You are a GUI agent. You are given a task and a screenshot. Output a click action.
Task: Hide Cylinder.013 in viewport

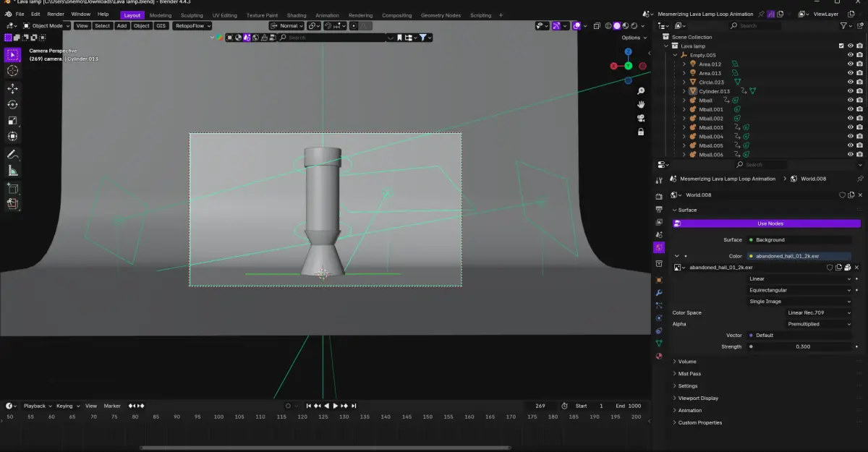tap(851, 91)
